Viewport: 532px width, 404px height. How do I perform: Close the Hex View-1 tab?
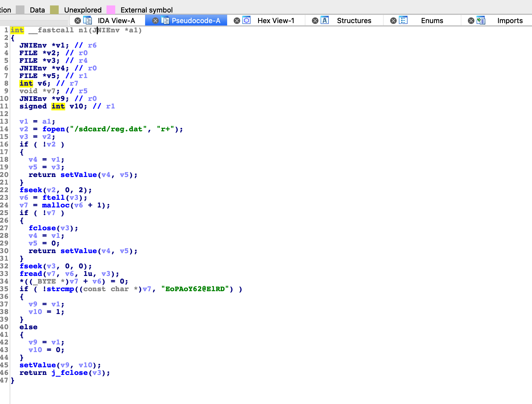[237, 21]
